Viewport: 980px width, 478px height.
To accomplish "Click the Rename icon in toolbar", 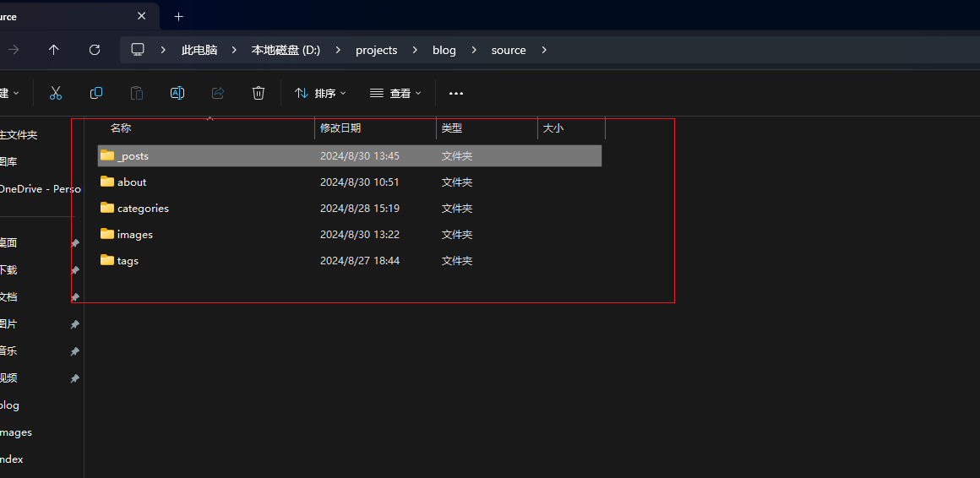I will pos(177,93).
